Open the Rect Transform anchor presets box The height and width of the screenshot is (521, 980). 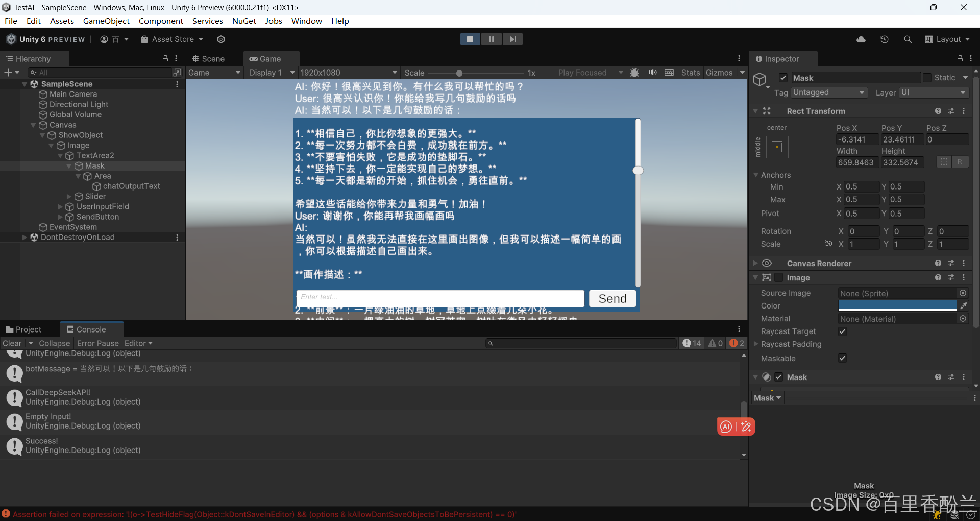tap(777, 147)
